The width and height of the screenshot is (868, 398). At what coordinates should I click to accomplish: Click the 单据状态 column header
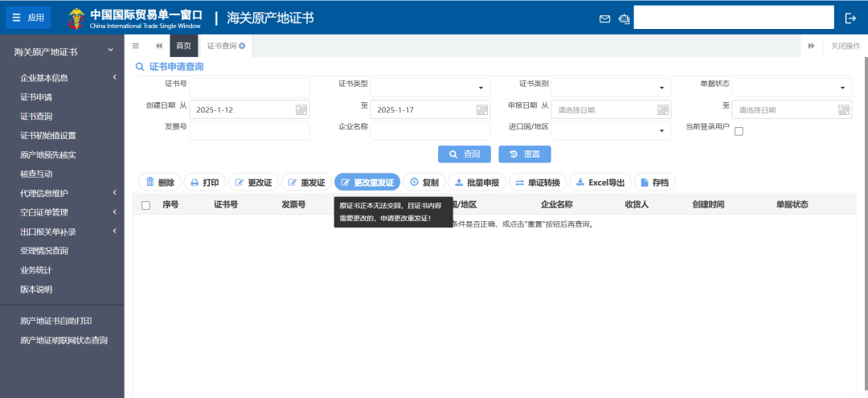(792, 205)
